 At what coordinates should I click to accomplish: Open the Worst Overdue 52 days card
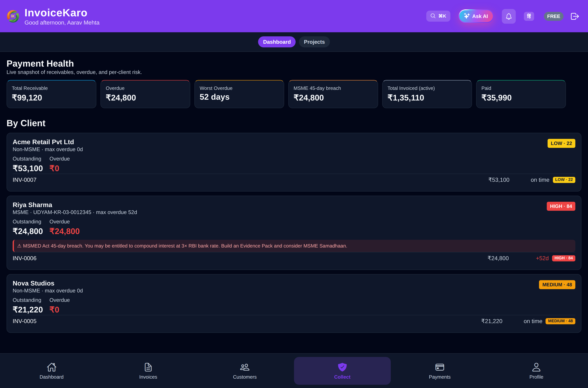click(239, 94)
